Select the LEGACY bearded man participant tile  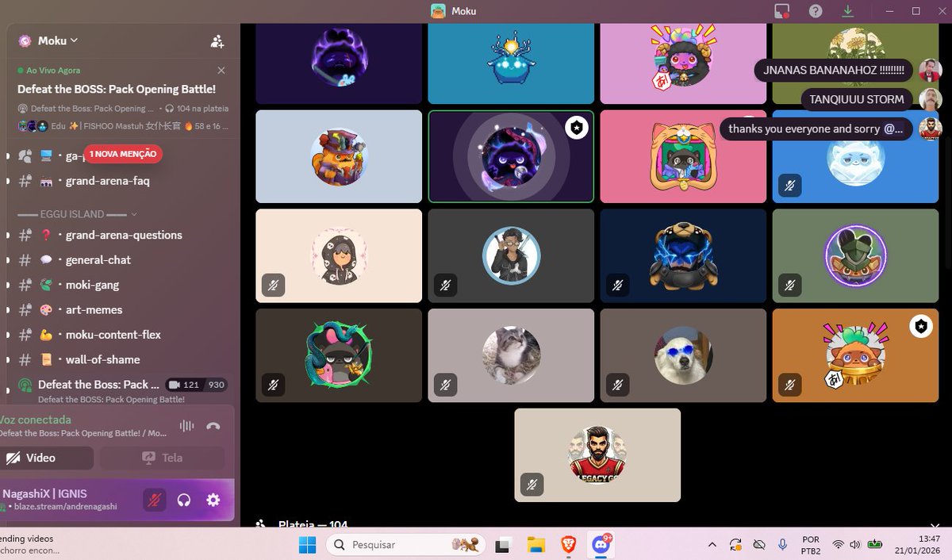pos(597,455)
